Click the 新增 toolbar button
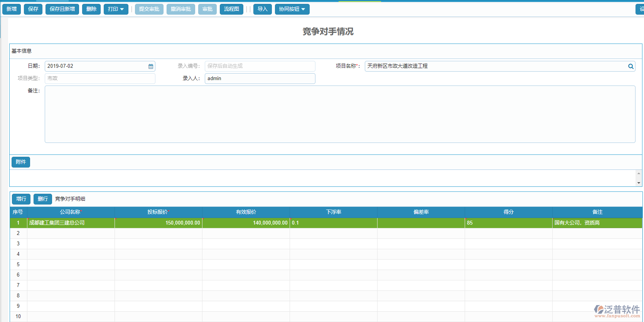 [x=12, y=9]
